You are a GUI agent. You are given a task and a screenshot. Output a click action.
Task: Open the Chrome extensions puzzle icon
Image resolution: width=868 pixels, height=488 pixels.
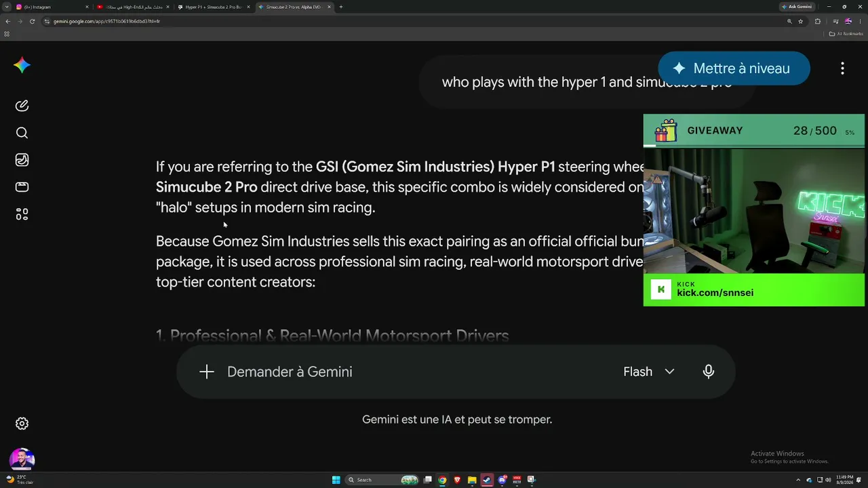click(x=818, y=21)
